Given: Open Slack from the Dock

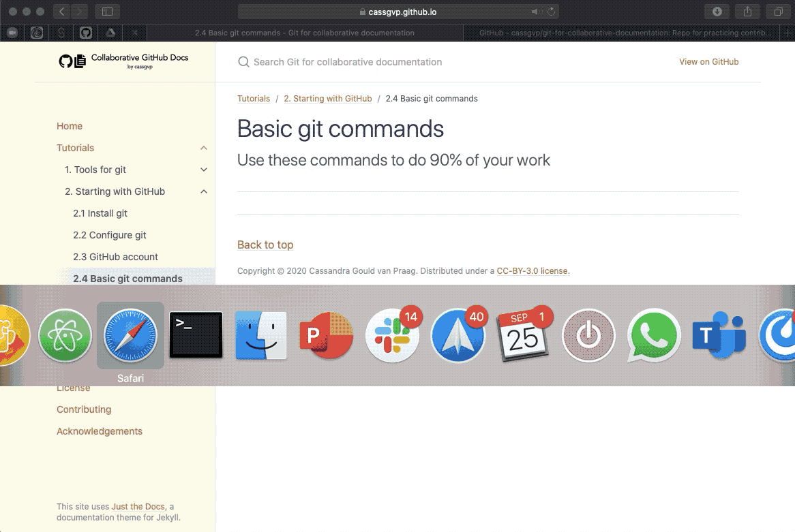Looking at the screenshot, I should (392, 336).
